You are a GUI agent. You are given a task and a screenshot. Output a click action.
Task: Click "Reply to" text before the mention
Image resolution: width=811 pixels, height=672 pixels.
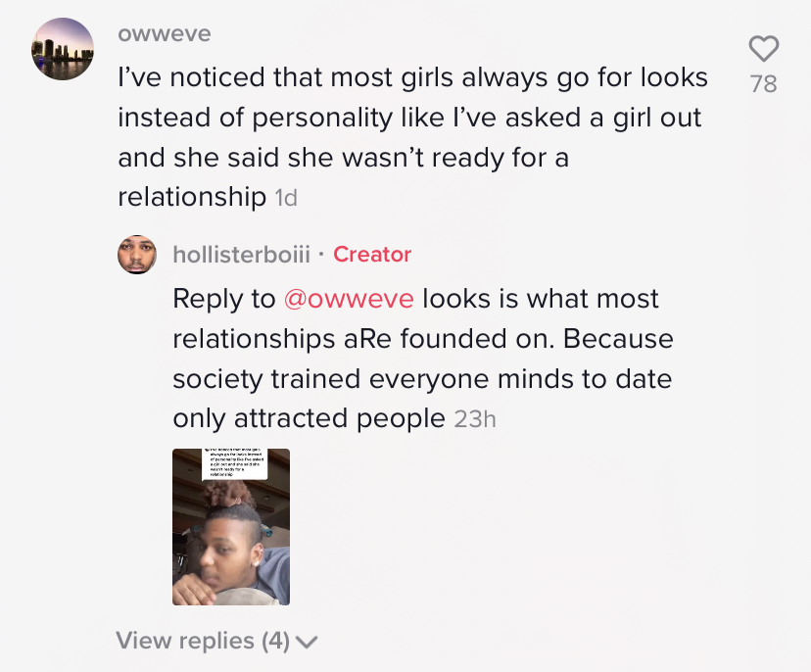[224, 300]
